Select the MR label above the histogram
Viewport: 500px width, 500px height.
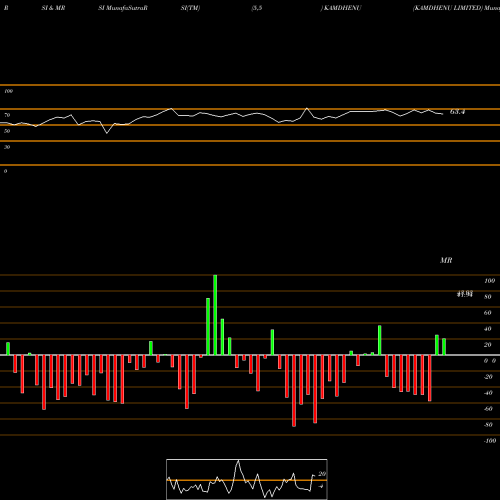[446, 260]
